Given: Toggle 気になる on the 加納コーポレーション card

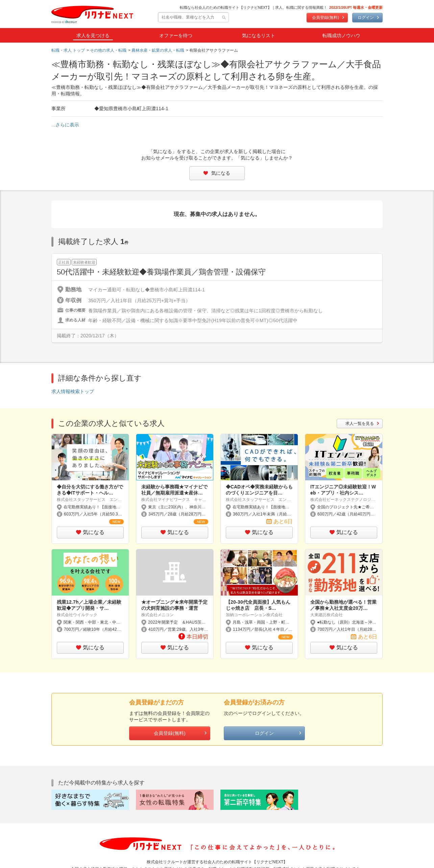Looking at the screenshot, I should [x=259, y=648].
